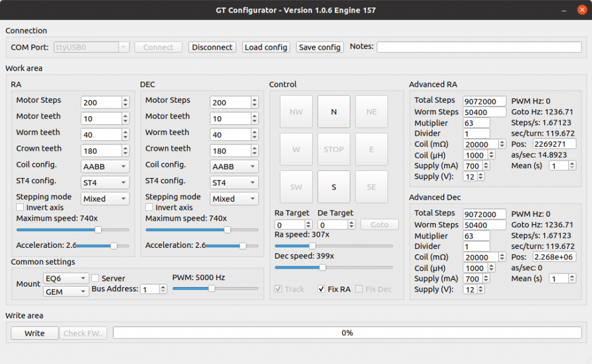Image resolution: width=592 pixels, height=364 pixels.
Task: Click Advanced Dec Mutiplier field
Action: (x=476, y=236)
